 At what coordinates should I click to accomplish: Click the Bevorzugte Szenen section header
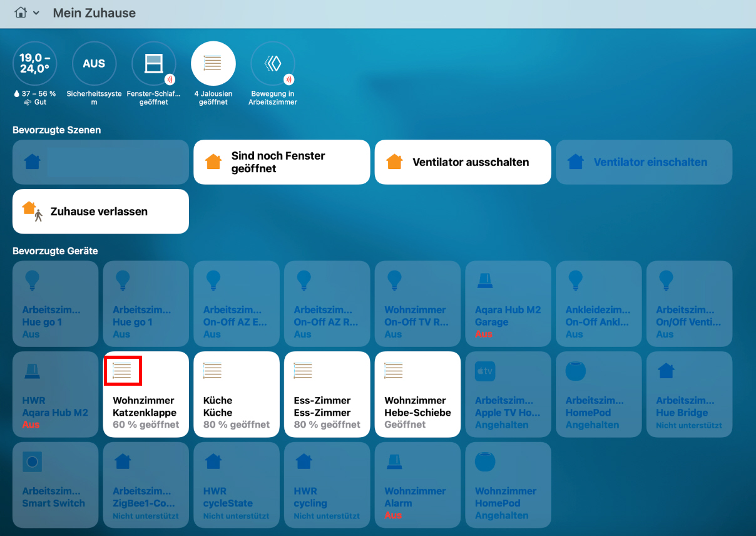pos(57,130)
